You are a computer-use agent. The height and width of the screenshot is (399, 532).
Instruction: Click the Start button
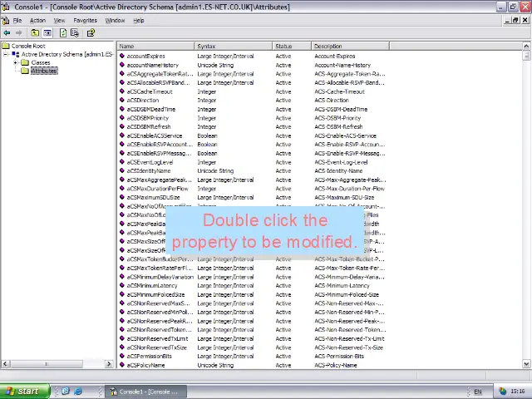[x=25, y=392]
